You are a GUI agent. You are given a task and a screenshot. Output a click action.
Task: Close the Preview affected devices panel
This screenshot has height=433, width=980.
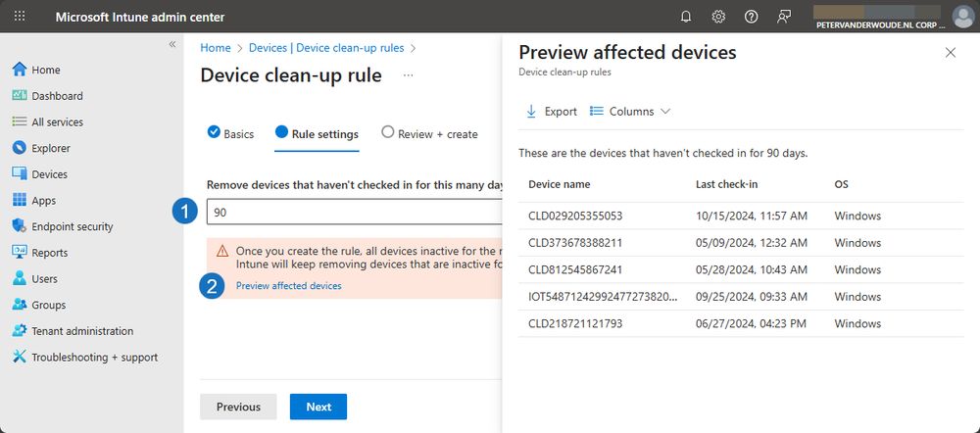click(951, 53)
